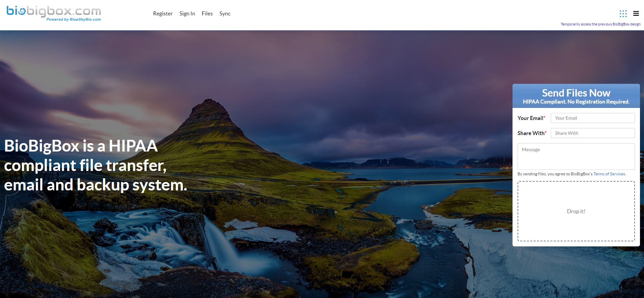Image resolution: width=644 pixels, height=298 pixels.
Task: Click the Send Files Now heading
Action: (x=576, y=93)
